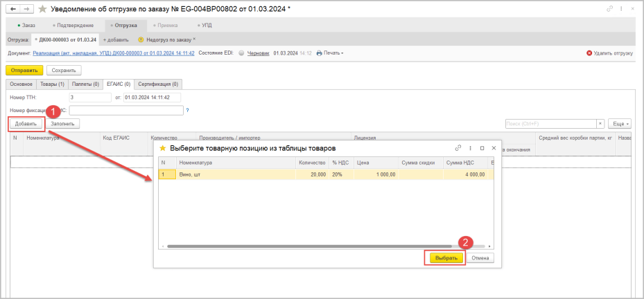Click + добавить to add shipment
The image size is (644, 299).
point(116,39)
